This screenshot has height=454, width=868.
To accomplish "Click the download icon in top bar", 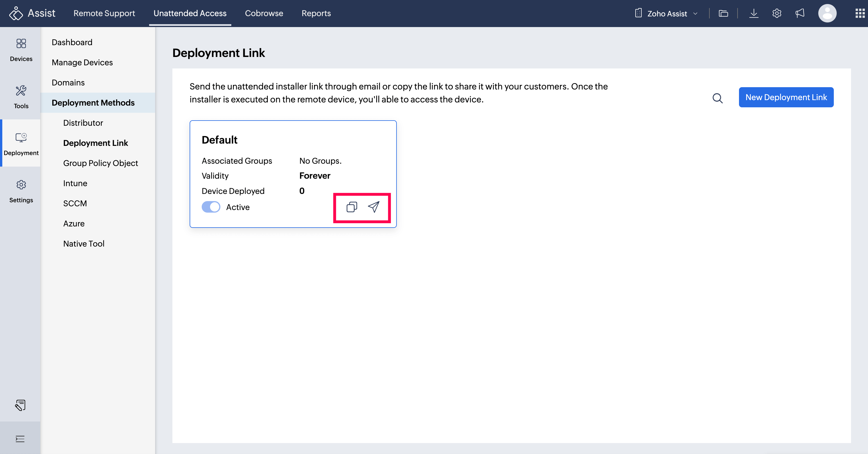I will point(753,14).
